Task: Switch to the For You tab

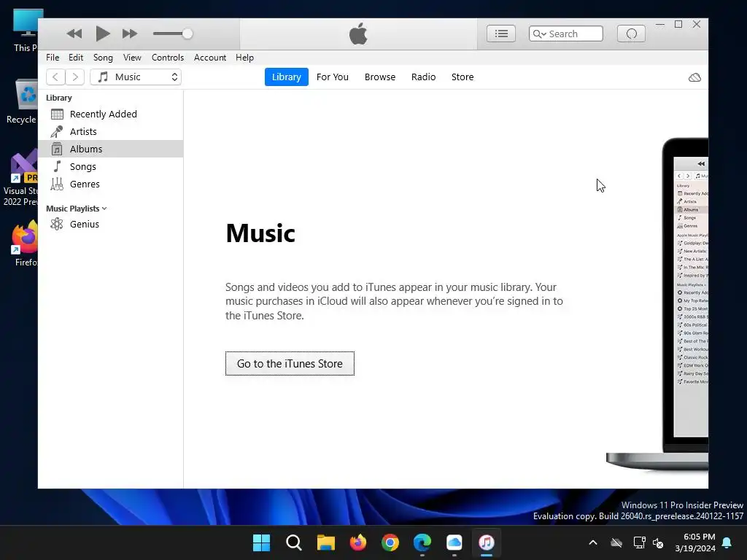Action: [x=333, y=77]
